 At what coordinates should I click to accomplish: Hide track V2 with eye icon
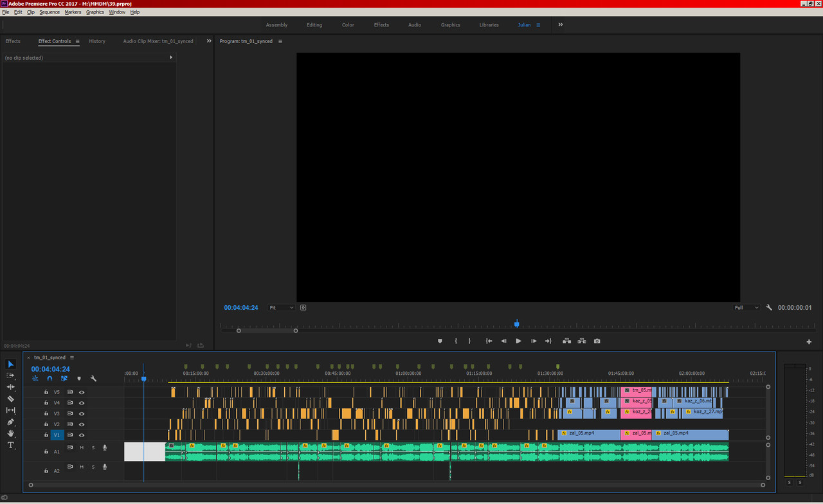coord(82,424)
